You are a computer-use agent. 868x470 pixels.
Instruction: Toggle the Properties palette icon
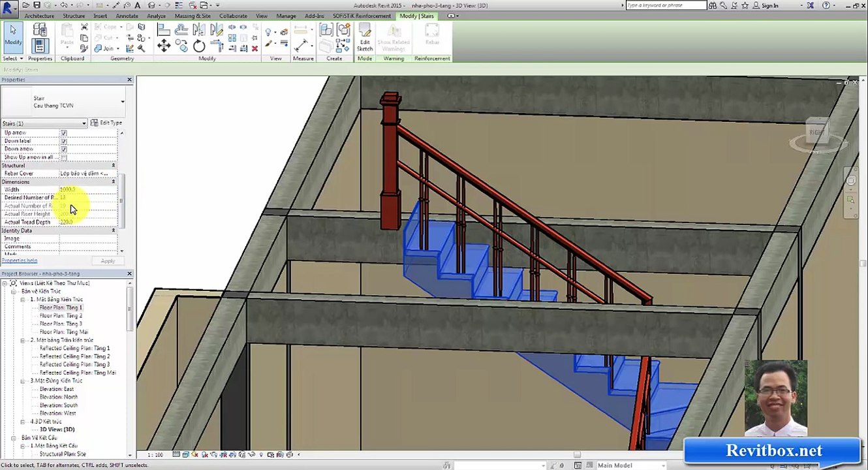tap(40, 46)
